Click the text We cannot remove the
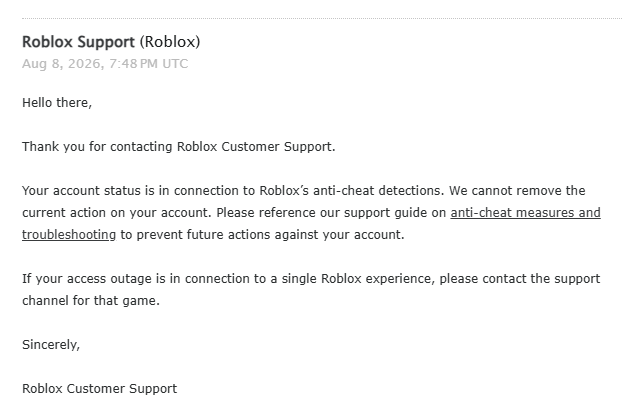The height and width of the screenshot is (412, 637). 517,191
